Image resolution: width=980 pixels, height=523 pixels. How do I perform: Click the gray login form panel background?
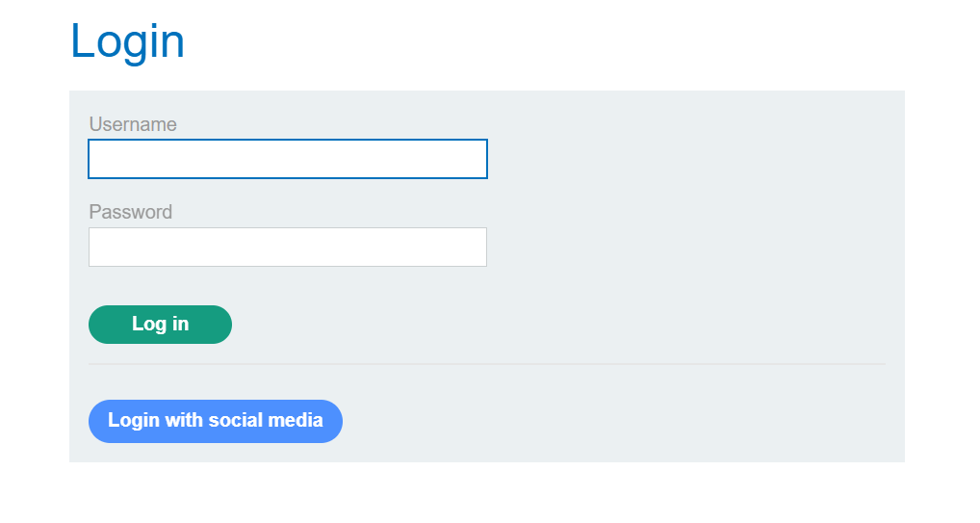693,241
